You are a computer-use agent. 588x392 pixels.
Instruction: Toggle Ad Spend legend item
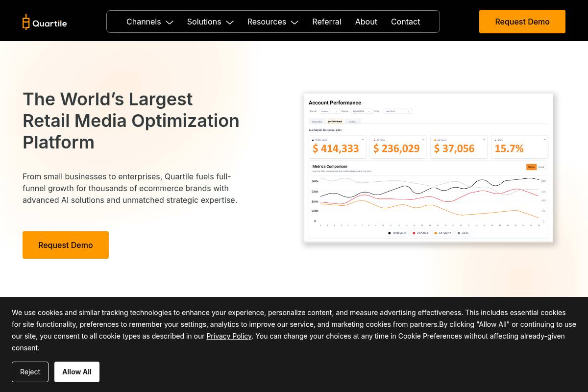tap(443, 233)
